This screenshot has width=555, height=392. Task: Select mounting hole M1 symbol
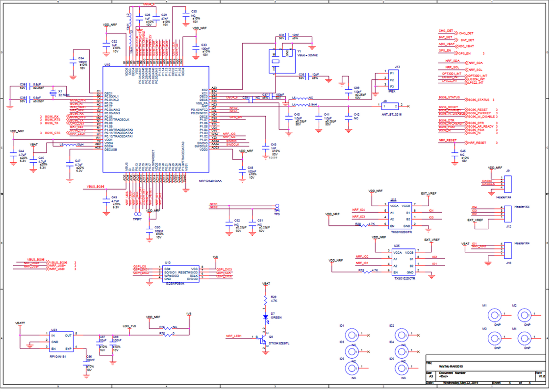[x=494, y=315]
